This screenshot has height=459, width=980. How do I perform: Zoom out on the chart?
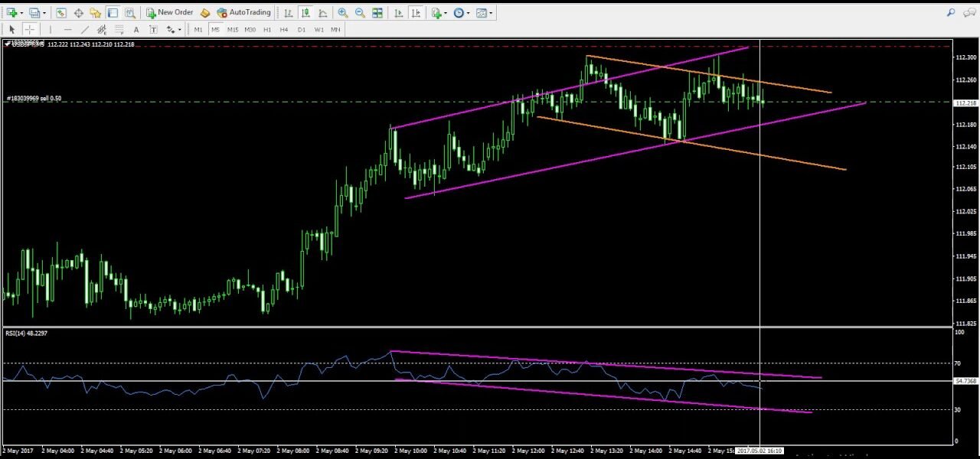pos(359,13)
